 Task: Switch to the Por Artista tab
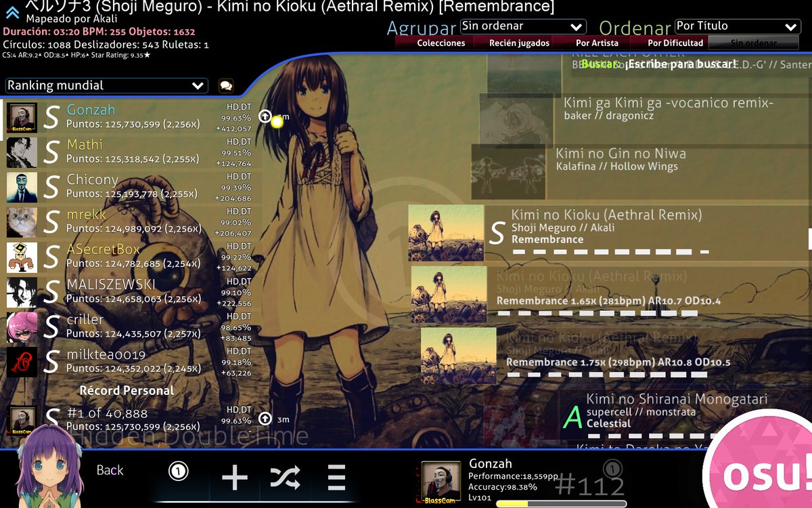(597, 43)
